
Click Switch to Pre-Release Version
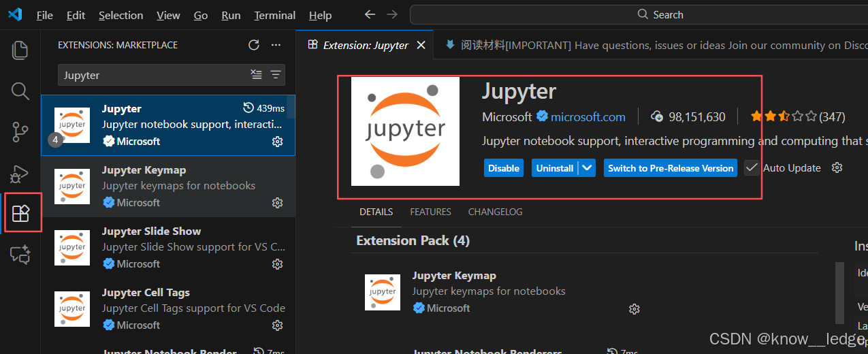coord(671,168)
